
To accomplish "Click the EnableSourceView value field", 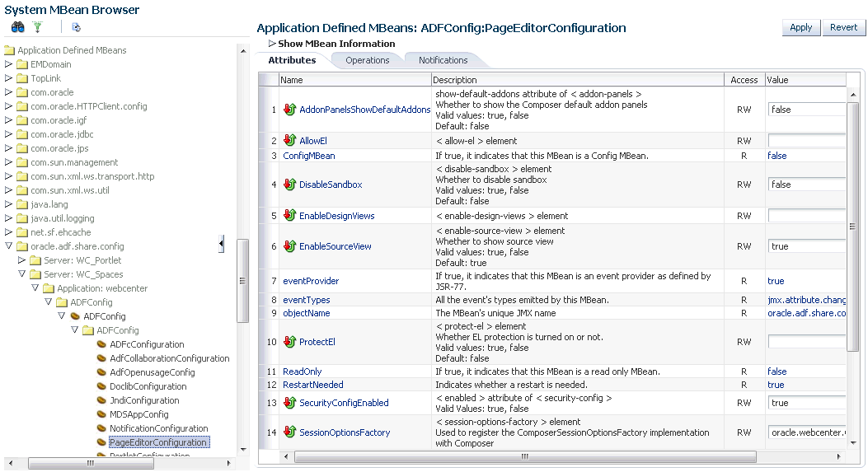I will coord(806,246).
